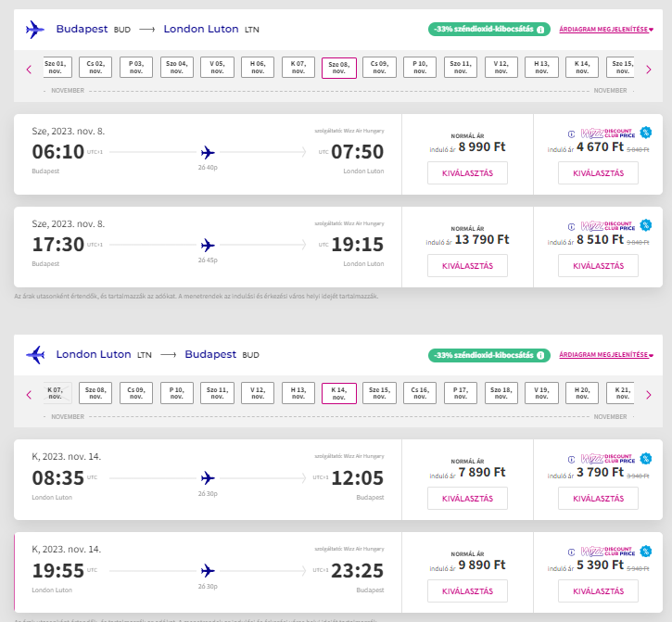
Task: Select outbound date Cs 09, nov.
Action: [380, 68]
